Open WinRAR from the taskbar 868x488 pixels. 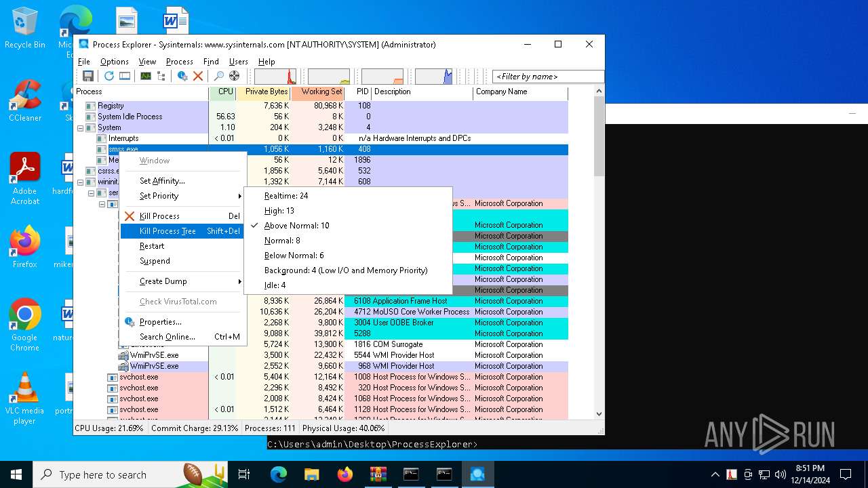click(378, 474)
